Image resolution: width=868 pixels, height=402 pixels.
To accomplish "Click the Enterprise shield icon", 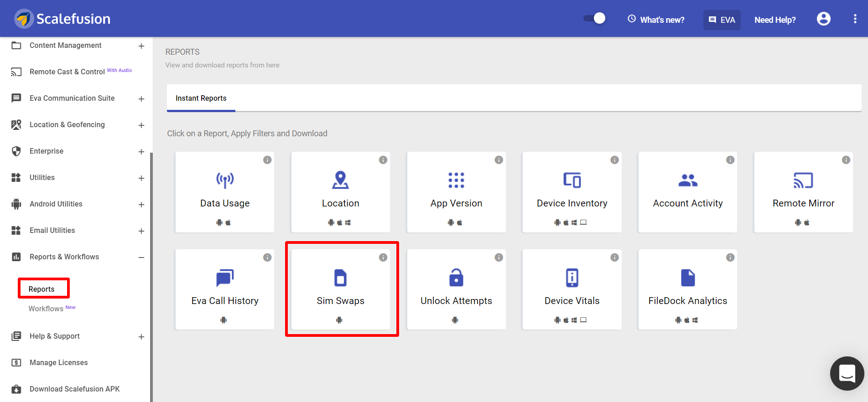I will point(16,151).
